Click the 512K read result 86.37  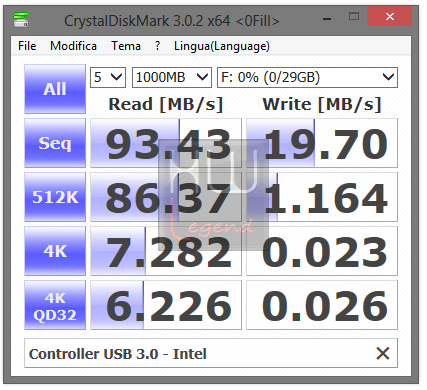tap(166, 197)
